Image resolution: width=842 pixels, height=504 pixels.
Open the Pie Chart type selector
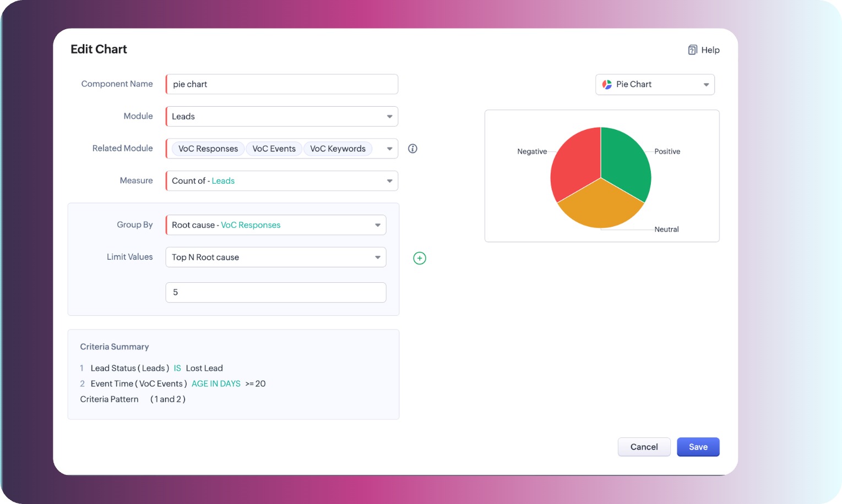pyautogui.click(x=655, y=85)
